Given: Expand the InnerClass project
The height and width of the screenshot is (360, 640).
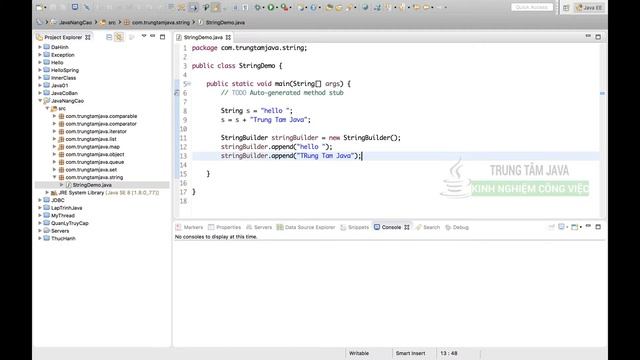Looking at the screenshot, I should (x=40, y=78).
